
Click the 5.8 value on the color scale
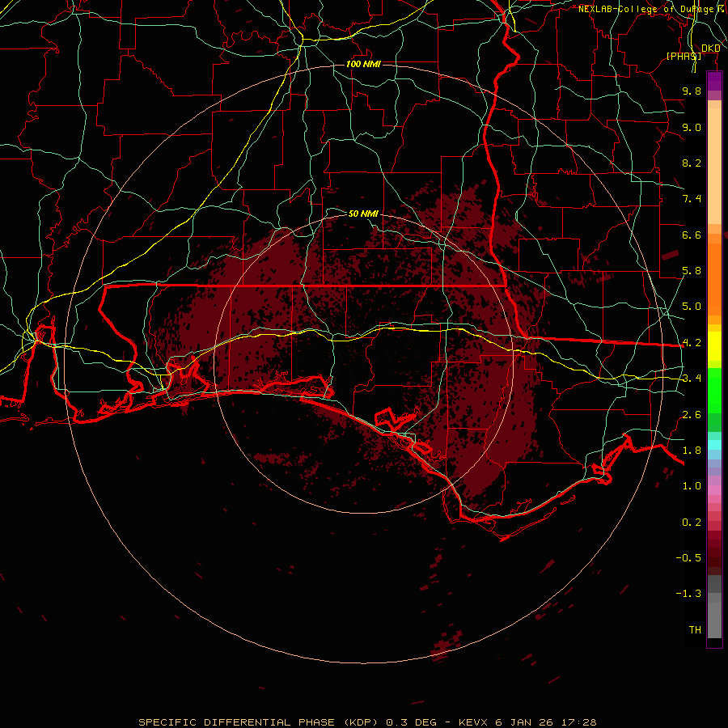coord(692,271)
